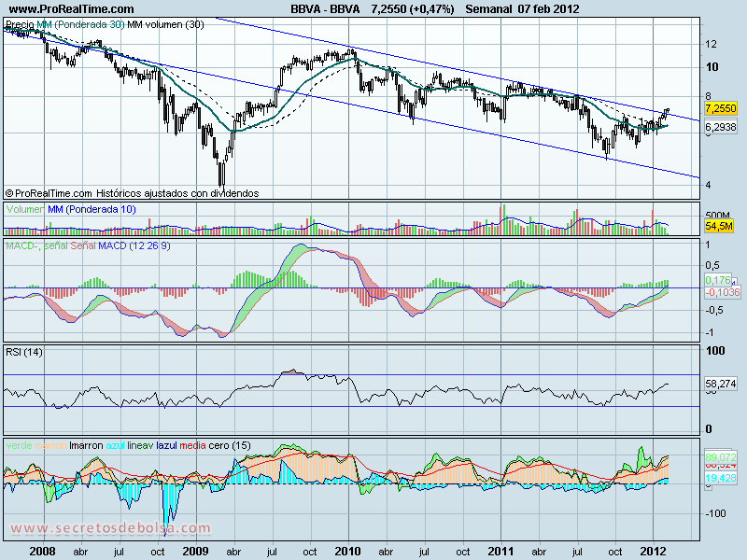The image size is (747, 560).
Task: Click the Históricos ajustados con dividendos note
Action: point(177,193)
